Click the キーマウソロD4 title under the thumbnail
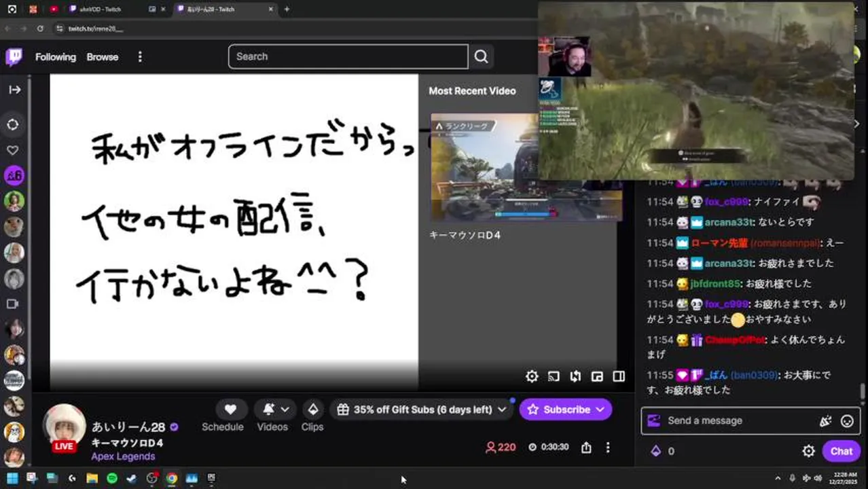Screen dimensions: 868x489 point(465,235)
